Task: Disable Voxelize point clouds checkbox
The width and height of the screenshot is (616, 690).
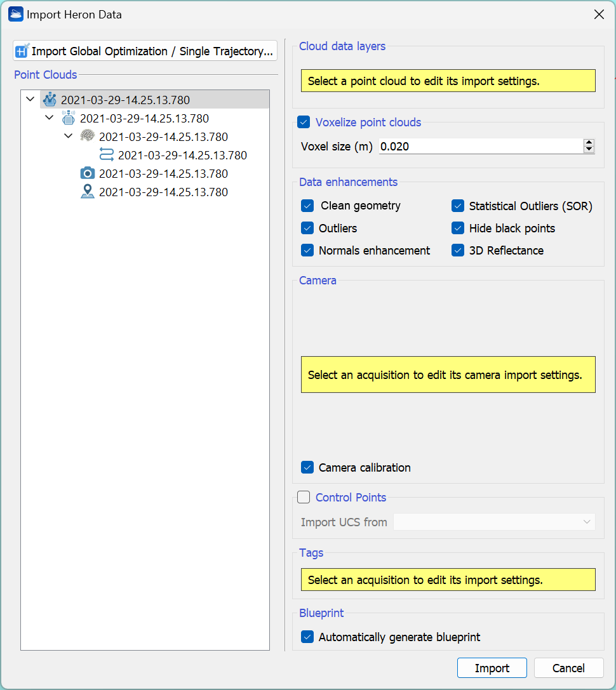Action: pos(304,122)
